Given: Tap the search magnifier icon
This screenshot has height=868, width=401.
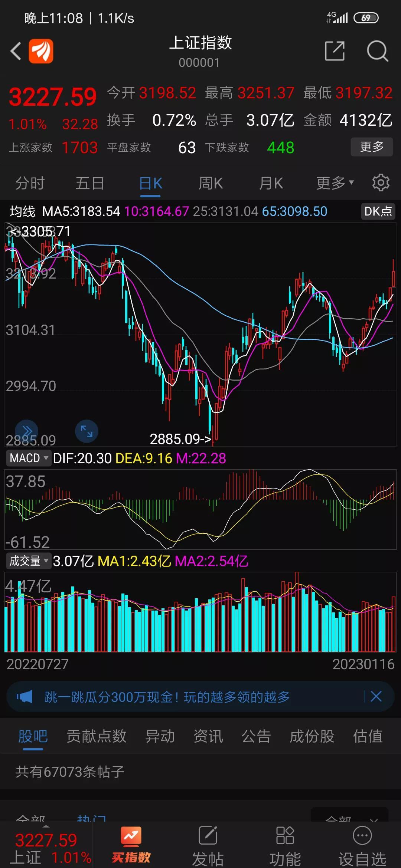Looking at the screenshot, I should 377,51.
